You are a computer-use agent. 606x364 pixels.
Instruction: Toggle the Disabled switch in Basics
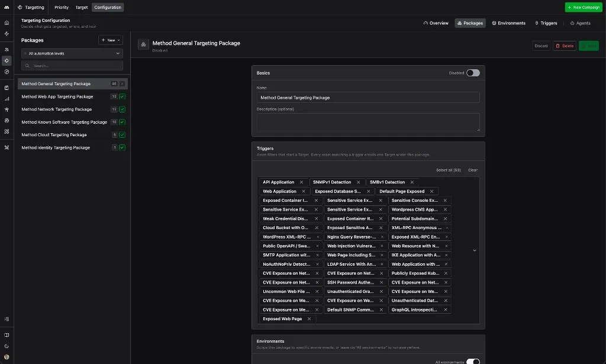[473, 73]
